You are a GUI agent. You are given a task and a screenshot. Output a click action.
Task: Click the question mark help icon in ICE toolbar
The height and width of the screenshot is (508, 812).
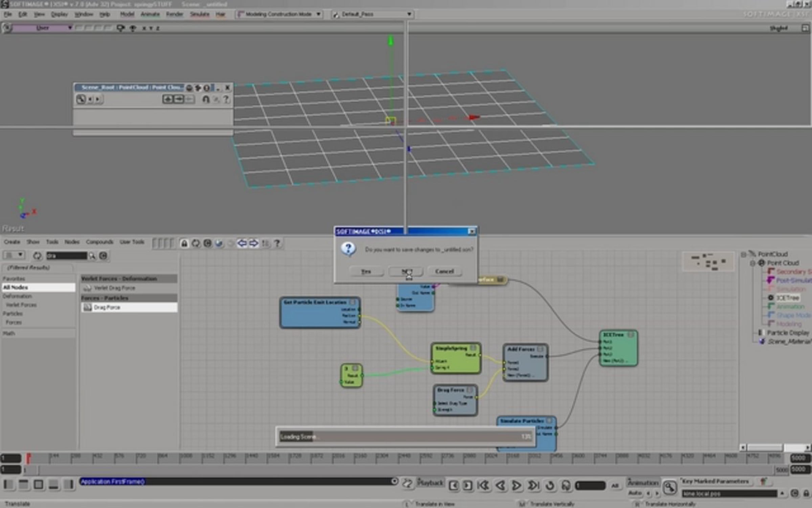277,243
